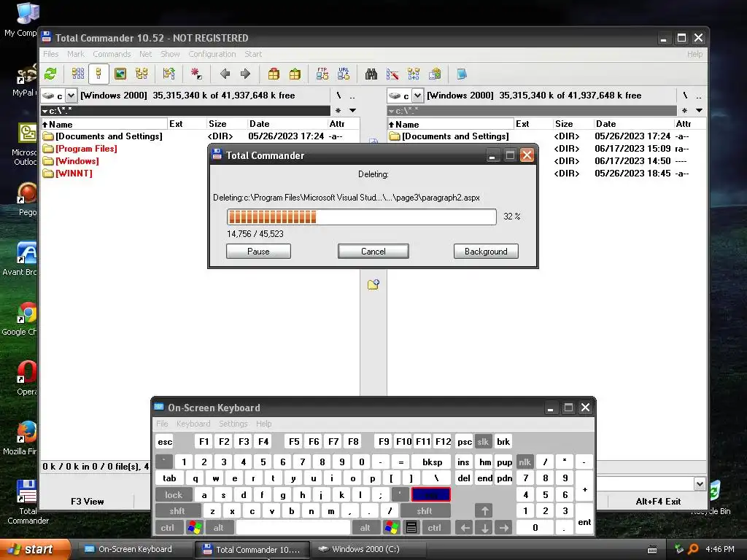This screenshot has width=747, height=560.
Task: Open the left panel drive c dropdown
Action: pos(71,96)
